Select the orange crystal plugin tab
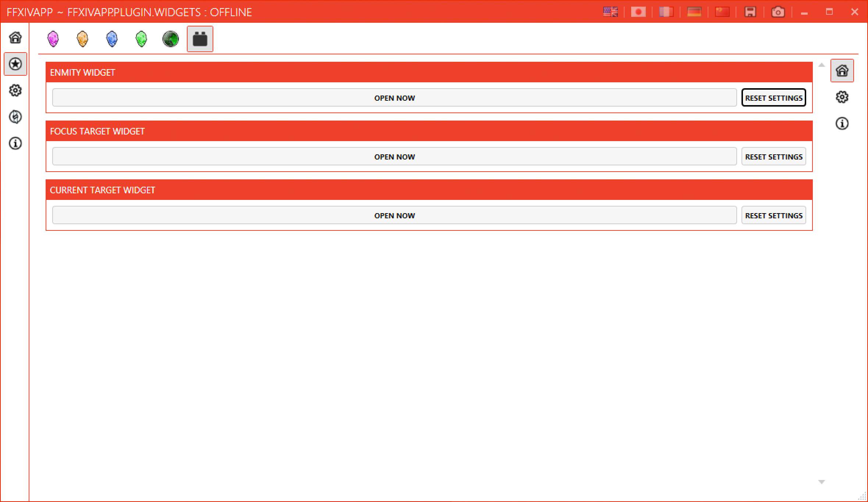The height and width of the screenshot is (502, 868). 83,39
